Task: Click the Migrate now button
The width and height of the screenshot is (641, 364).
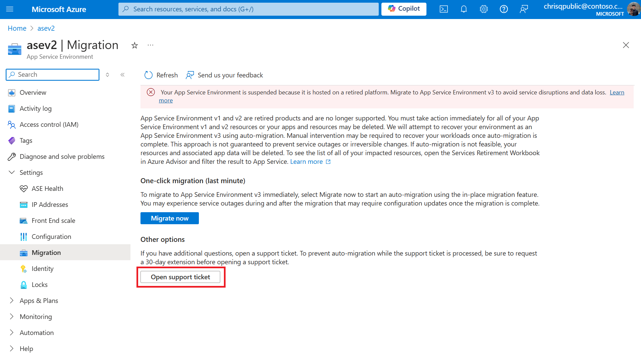Action: pos(170,218)
